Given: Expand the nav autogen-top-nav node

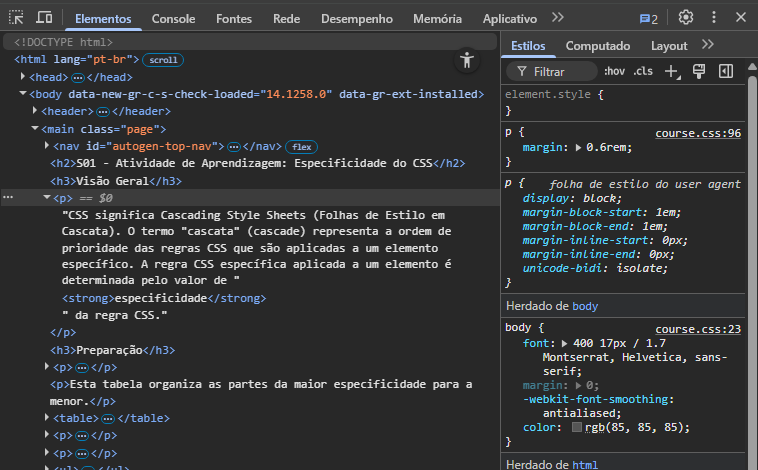Looking at the screenshot, I should pyautogui.click(x=47, y=145).
